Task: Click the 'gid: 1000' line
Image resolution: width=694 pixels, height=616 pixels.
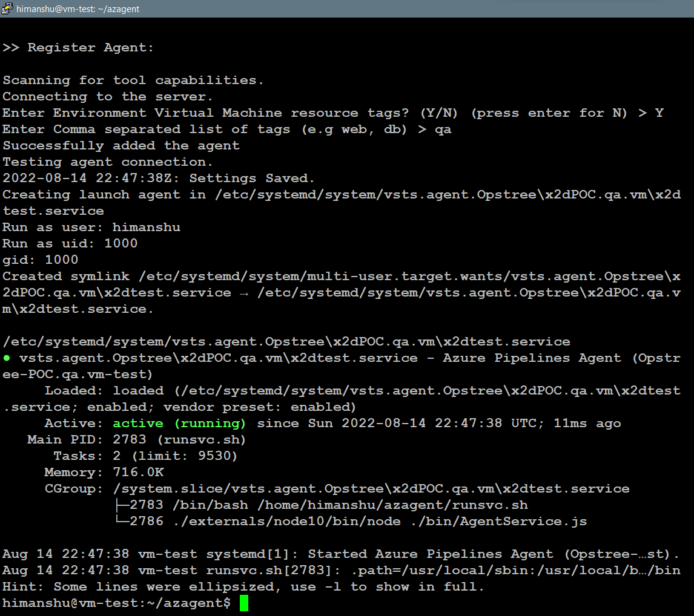Action: (41, 260)
